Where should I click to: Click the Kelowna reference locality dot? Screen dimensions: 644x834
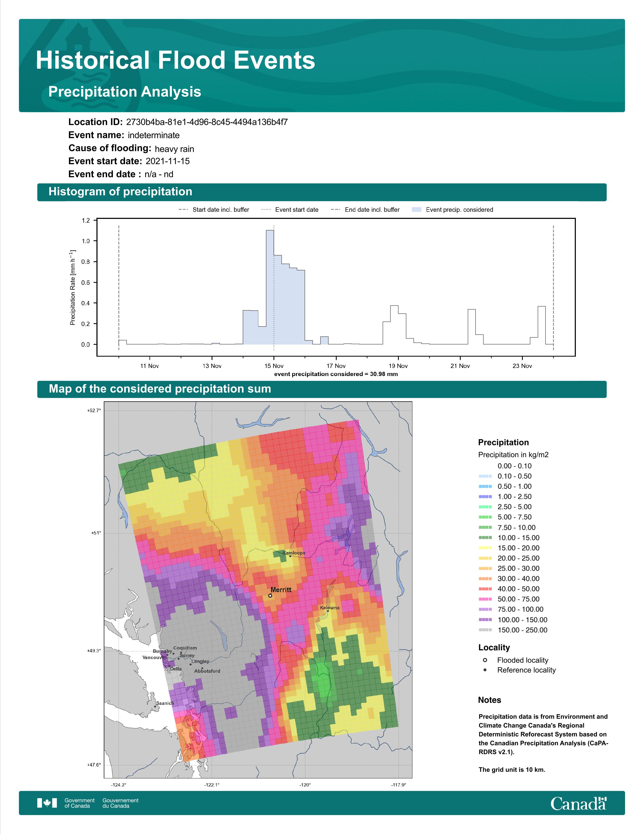pyautogui.click(x=328, y=611)
